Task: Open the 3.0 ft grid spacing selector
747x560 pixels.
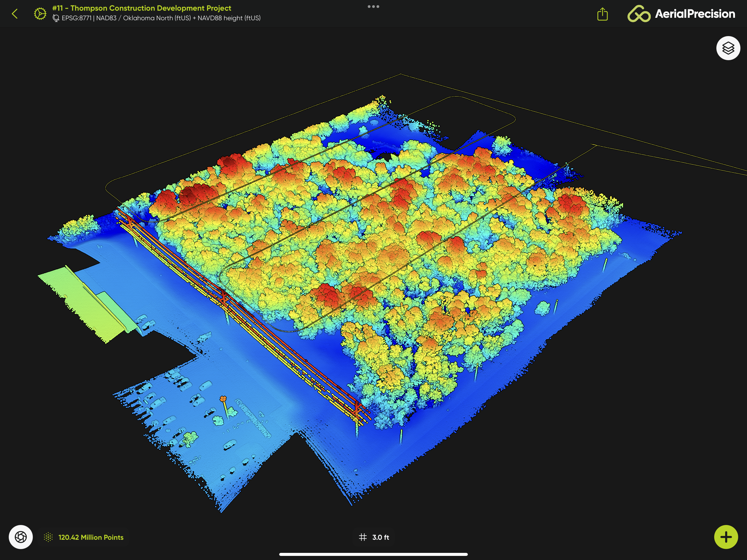Action: [381, 537]
